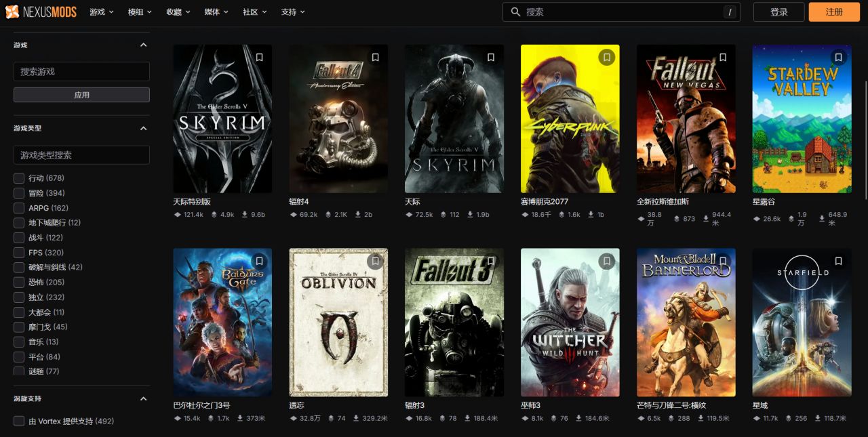Bookmark the Fallout 3 card
Image resolution: width=868 pixels, height=437 pixels.
(491, 261)
